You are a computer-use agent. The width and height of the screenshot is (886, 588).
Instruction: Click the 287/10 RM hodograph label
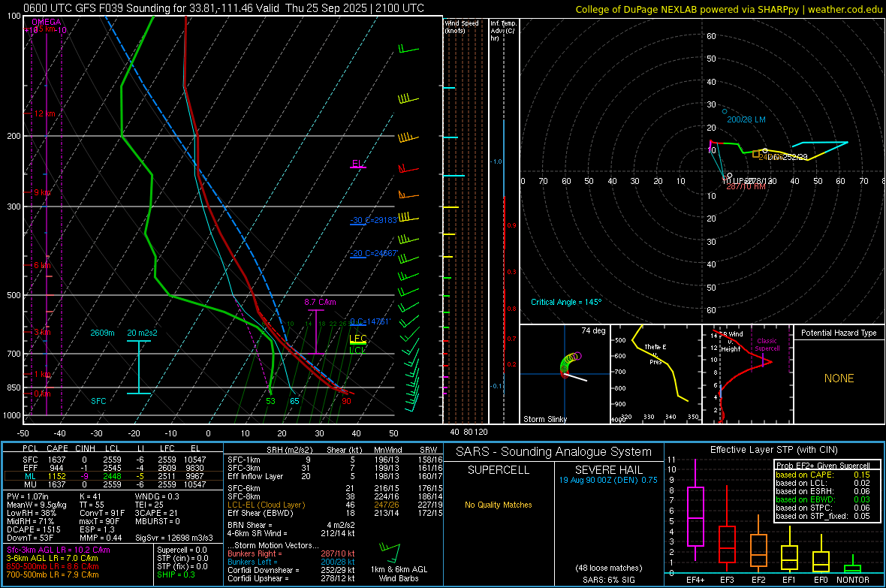pos(746,186)
